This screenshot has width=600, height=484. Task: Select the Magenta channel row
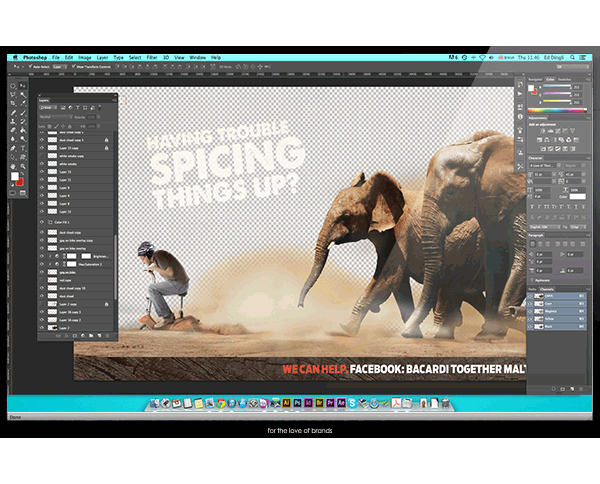(557, 311)
